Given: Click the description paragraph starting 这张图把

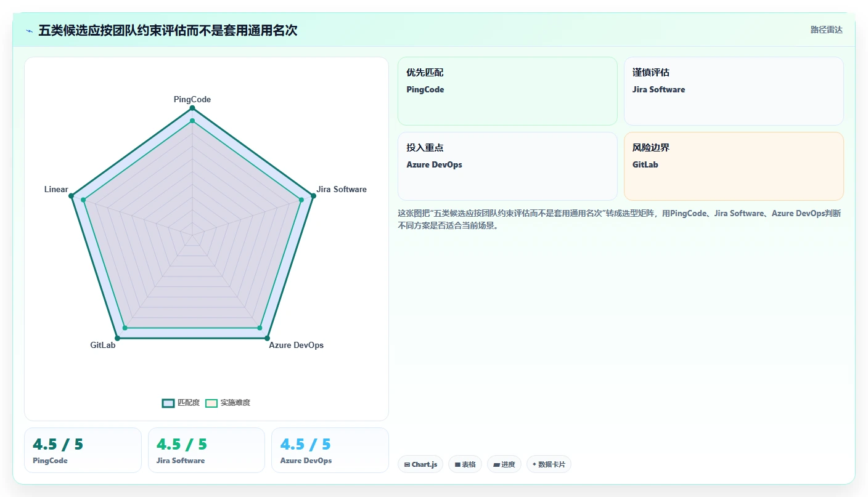Looking at the screenshot, I should [x=620, y=219].
